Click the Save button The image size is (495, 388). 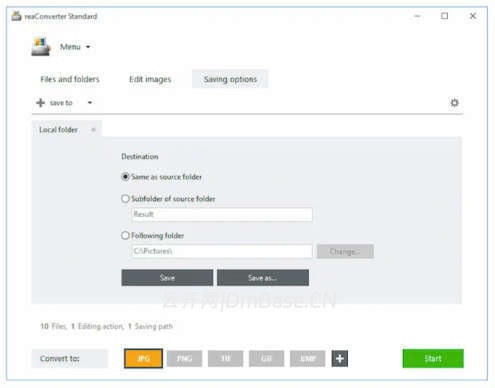[x=167, y=278]
